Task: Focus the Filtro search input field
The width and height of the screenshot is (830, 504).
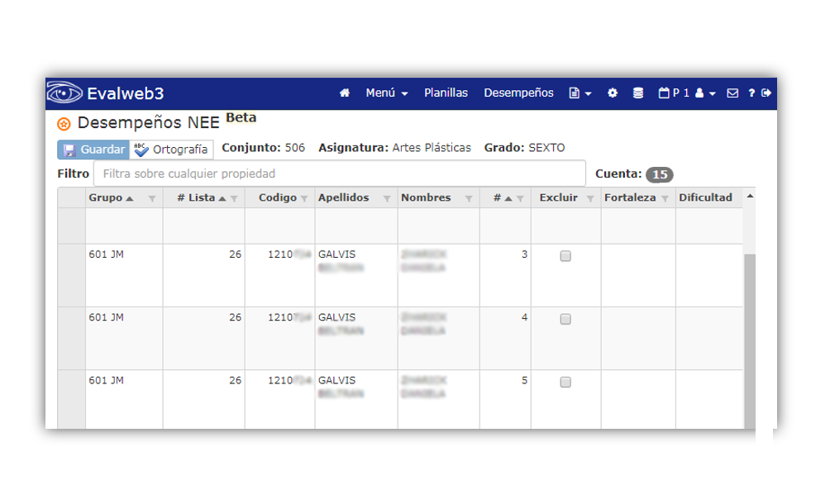Action: coord(339,174)
